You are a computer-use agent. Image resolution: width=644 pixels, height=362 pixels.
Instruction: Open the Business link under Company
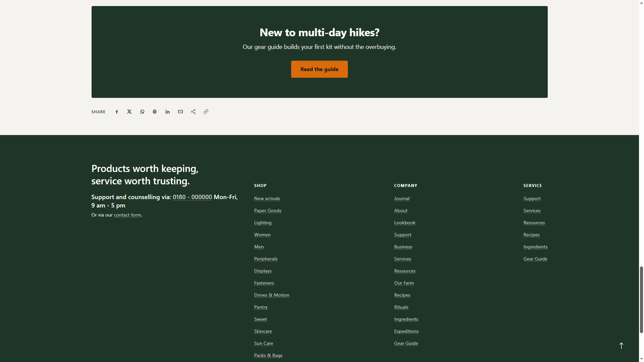coord(403,247)
